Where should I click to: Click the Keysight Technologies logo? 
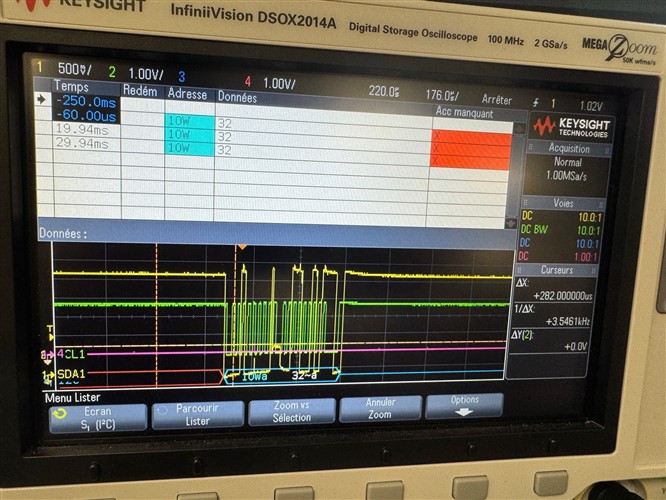570,127
